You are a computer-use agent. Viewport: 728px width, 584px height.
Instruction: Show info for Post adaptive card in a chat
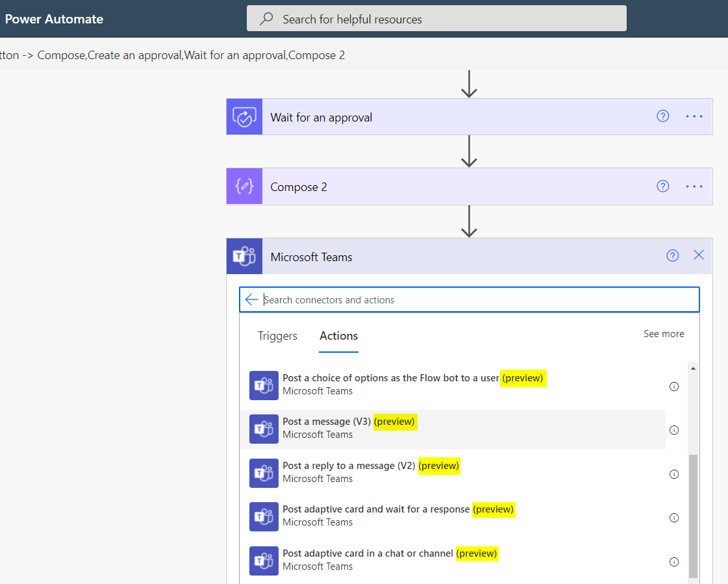click(673, 562)
